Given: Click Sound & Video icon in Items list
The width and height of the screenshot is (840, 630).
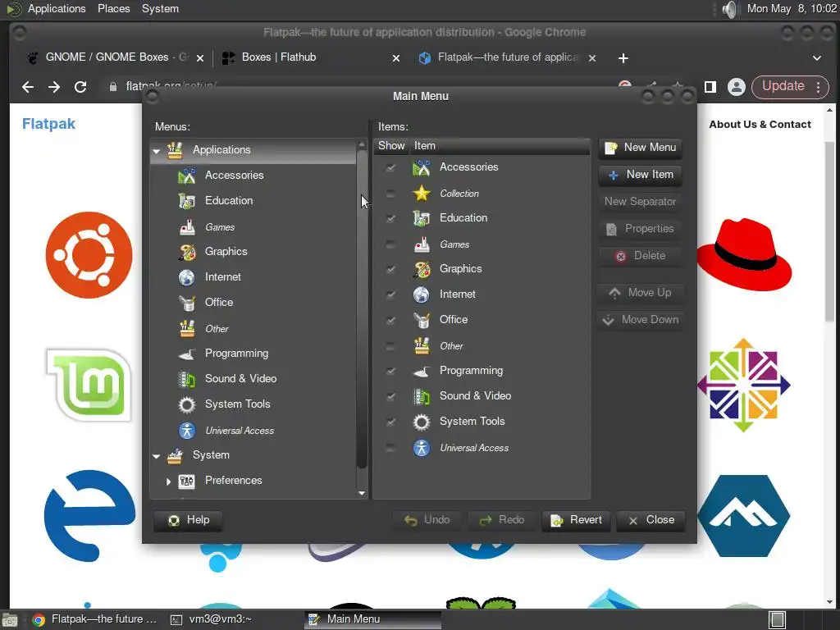Looking at the screenshot, I should click(x=422, y=396).
